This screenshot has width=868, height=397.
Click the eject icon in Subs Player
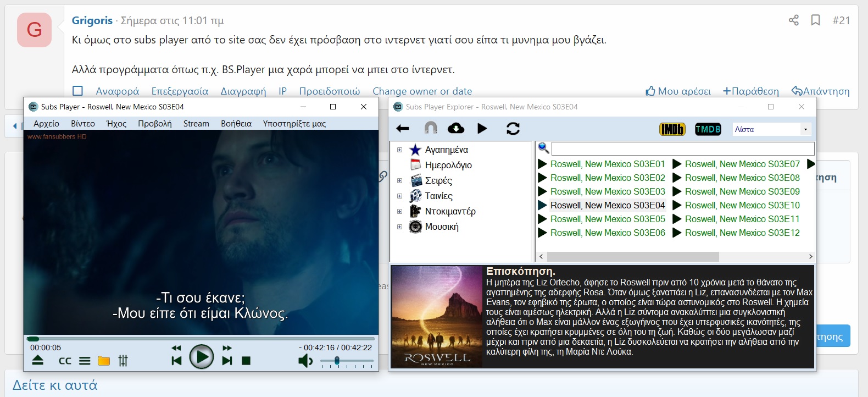click(37, 360)
